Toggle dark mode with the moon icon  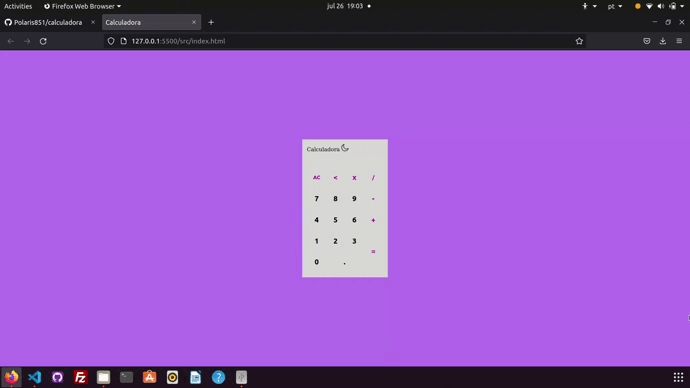(x=345, y=148)
